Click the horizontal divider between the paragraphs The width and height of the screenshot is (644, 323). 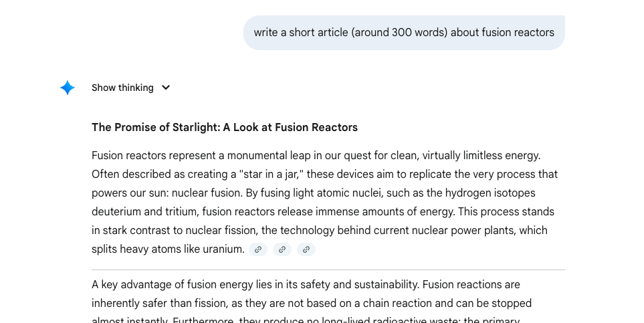coord(328,270)
